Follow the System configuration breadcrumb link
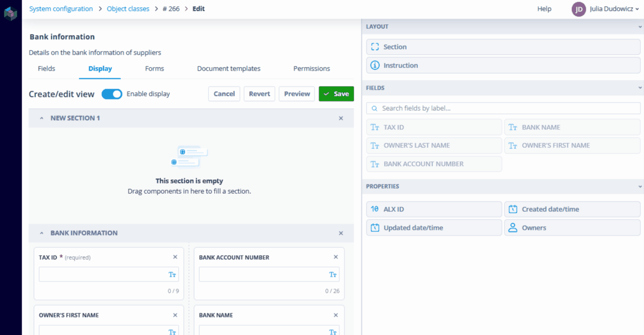The width and height of the screenshot is (644, 335). pyautogui.click(x=61, y=9)
